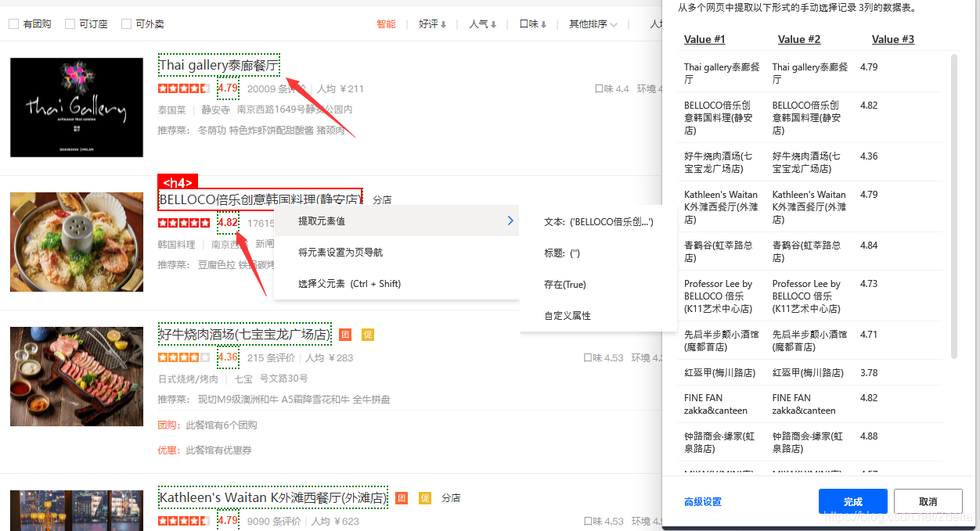The width and height of the screenshot is (980, 531).
Task: Select the Value #1 column header
Action: [704, 39]
